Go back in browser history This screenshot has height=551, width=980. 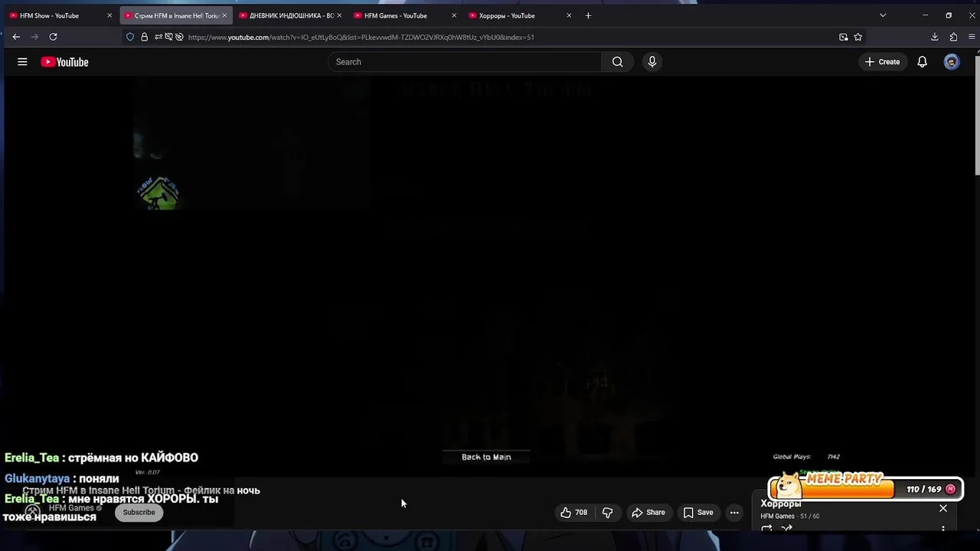click(16, 37)
